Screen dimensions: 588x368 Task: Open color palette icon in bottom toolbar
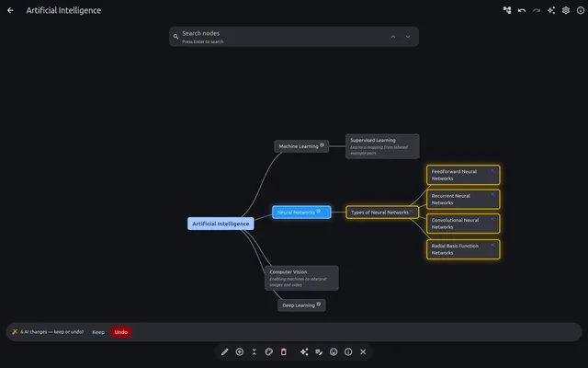pyautogui.click(x=269, y=351)
